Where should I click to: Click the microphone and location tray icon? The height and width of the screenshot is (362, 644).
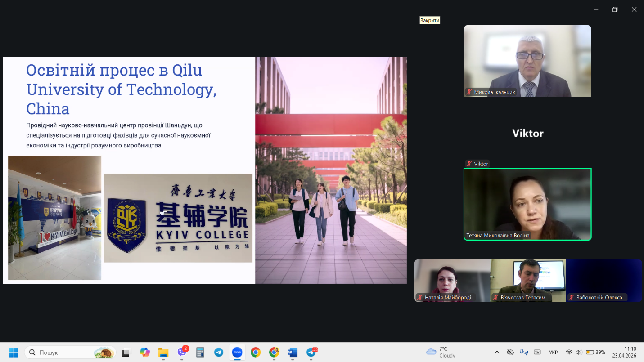tap(523, 352)
